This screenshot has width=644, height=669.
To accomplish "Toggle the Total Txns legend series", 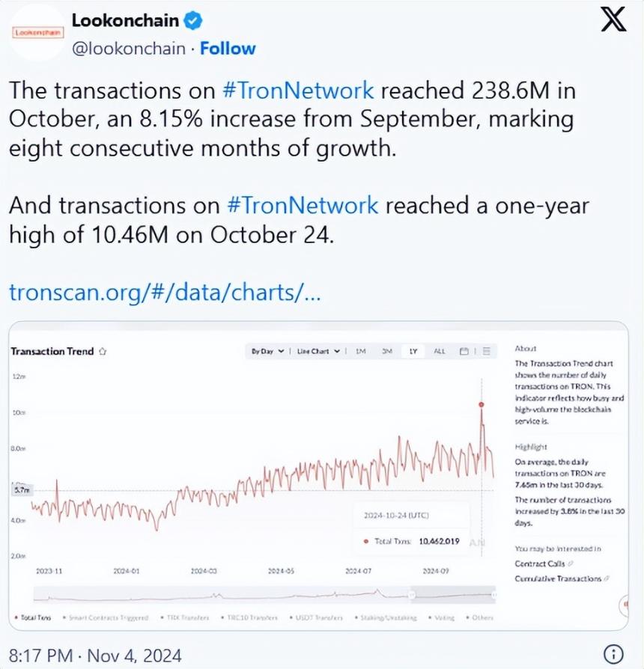I will point(33,617).
